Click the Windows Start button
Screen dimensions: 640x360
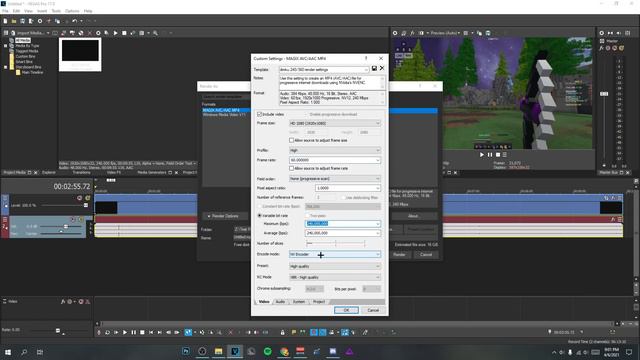coord(8,352)
